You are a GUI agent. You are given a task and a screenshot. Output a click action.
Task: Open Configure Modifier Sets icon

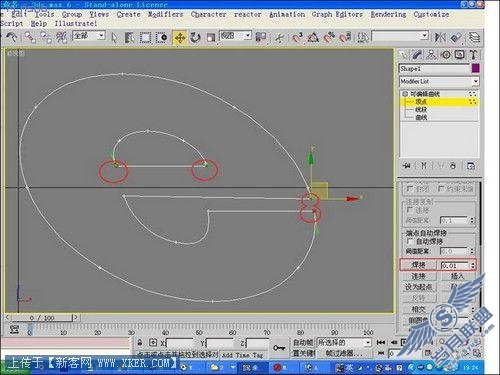pos(470,165)
